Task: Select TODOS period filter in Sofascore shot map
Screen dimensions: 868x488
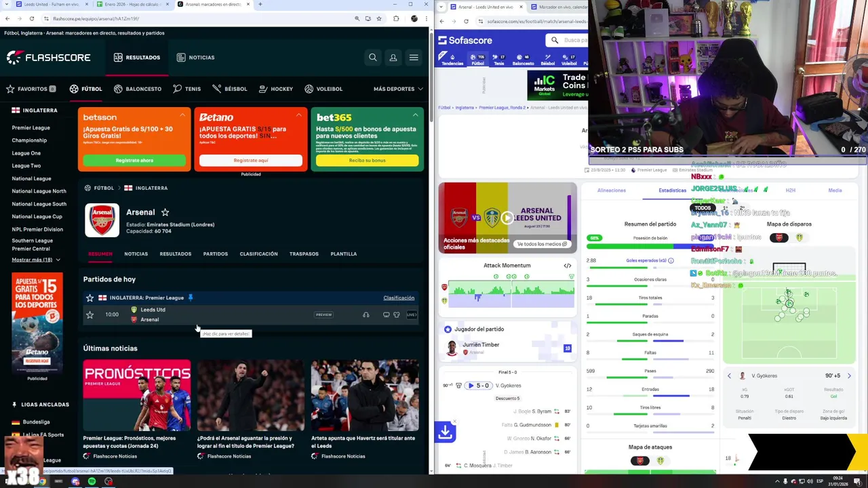Action: pos(703,208)
